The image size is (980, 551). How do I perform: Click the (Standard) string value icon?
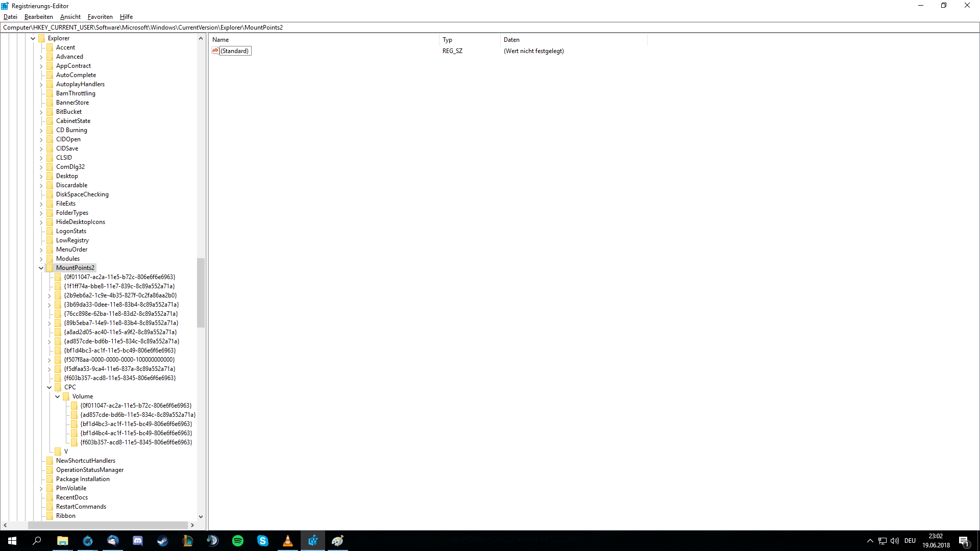click(215, 51)
